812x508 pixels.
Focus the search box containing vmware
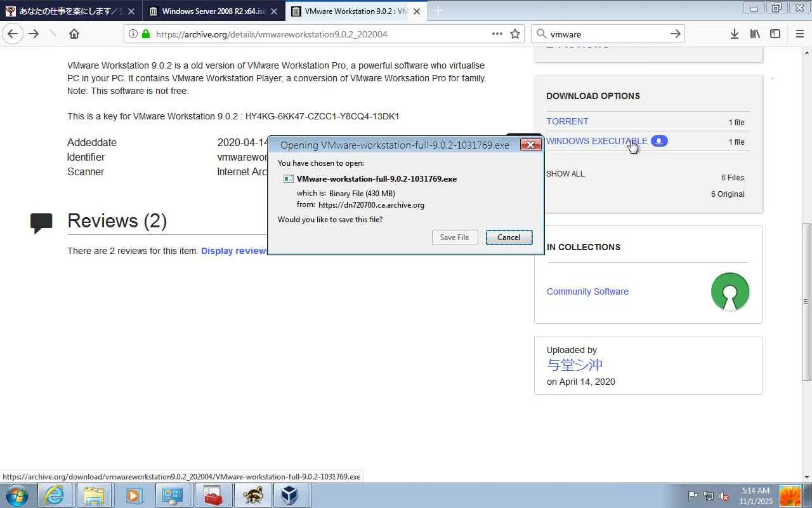(607, 34)
